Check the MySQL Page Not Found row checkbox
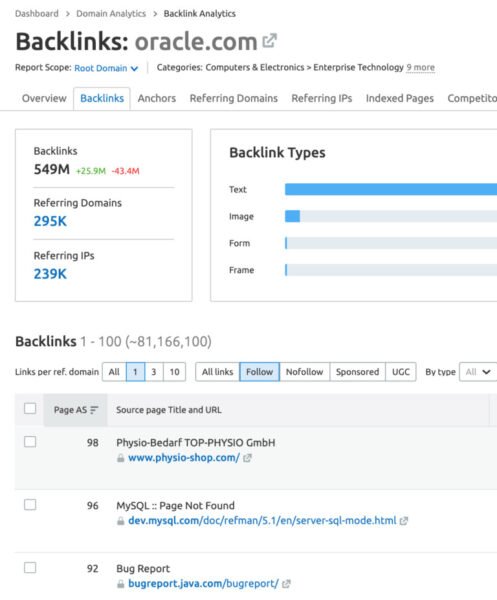This screenshot has width=497, height=600. click(x=30, y=505)
